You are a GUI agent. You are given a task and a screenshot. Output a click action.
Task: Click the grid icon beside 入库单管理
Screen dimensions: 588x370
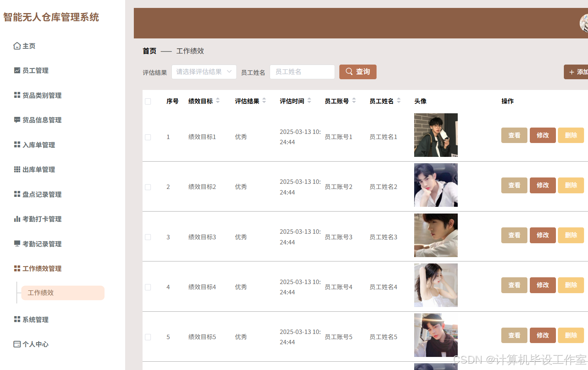tap(17, 145)
